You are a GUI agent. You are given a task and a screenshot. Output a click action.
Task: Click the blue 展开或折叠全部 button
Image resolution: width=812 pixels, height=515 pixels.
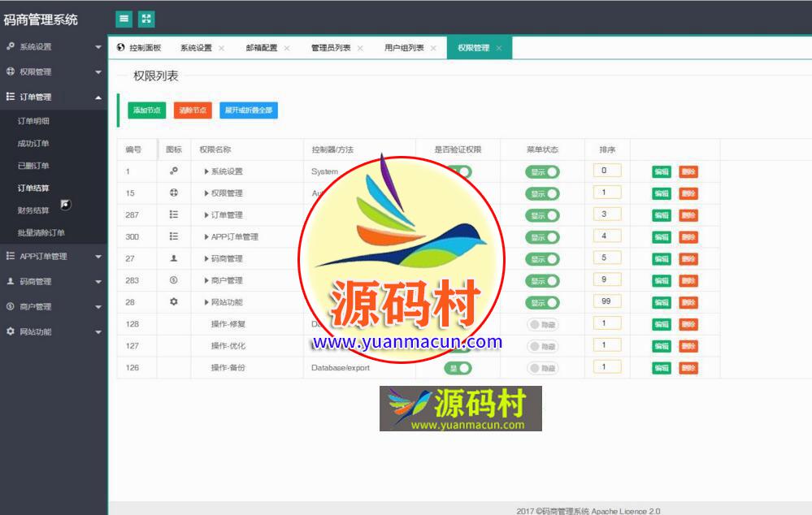pyautogui.click(x=249, y=110)
